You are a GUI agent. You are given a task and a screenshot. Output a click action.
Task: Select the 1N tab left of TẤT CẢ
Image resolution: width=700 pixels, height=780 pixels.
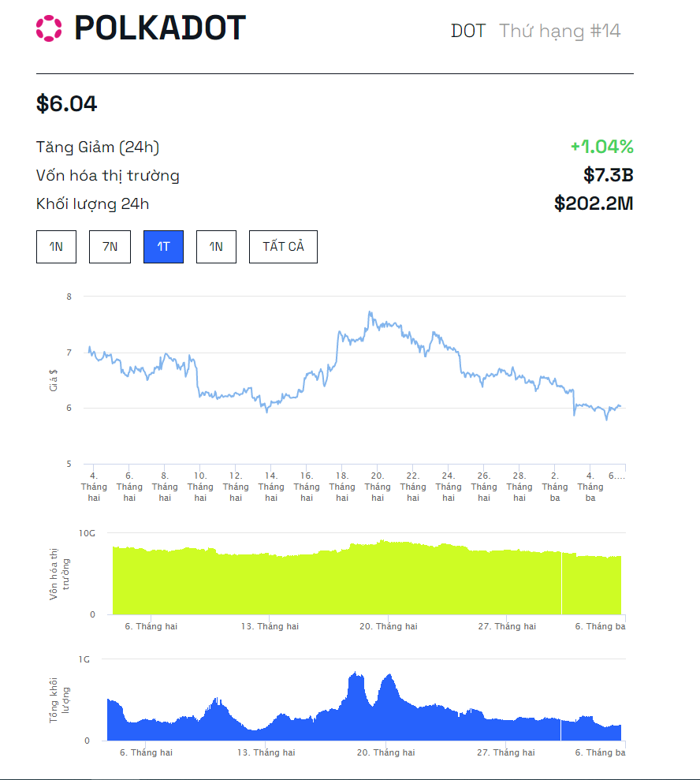click(x=216, y=247)
